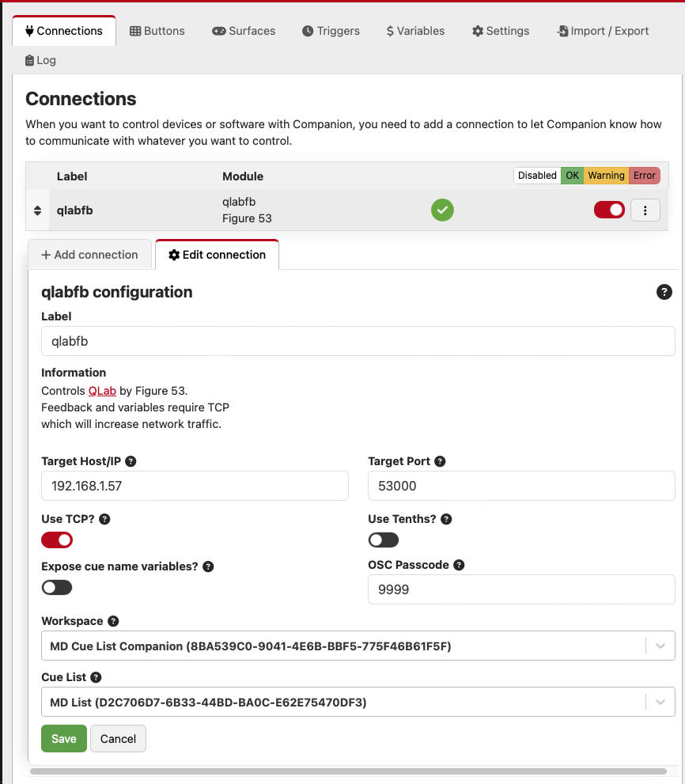Save the qlabfb configuration
Screen dimensions: 685x784
click(x=63, y=738)
